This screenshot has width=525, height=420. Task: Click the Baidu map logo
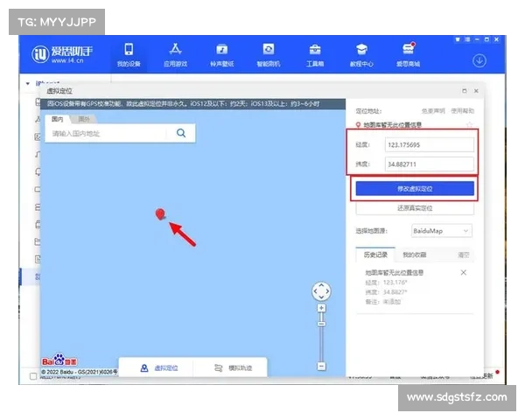coord(59,360)
